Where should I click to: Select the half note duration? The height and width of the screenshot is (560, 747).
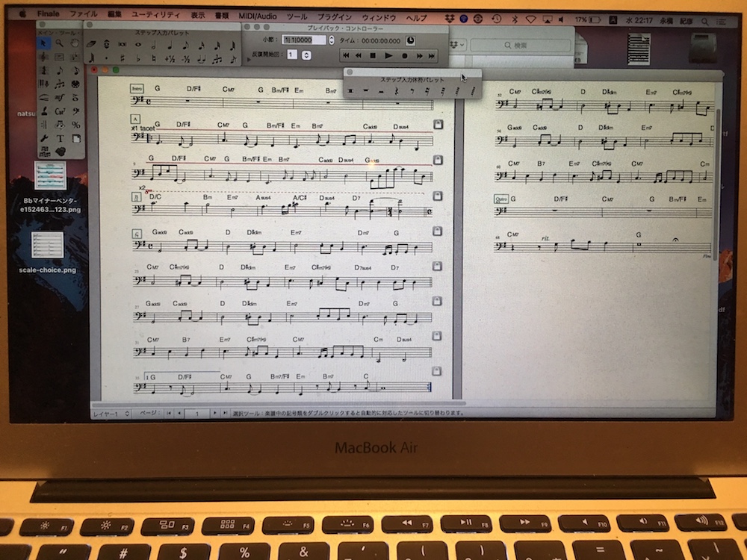[154, 46]
